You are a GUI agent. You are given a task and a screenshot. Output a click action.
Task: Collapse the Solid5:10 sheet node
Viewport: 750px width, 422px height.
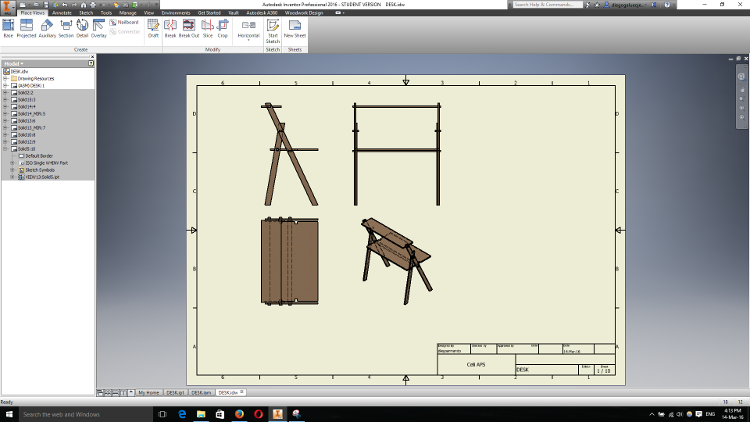[x=6, y=149]
